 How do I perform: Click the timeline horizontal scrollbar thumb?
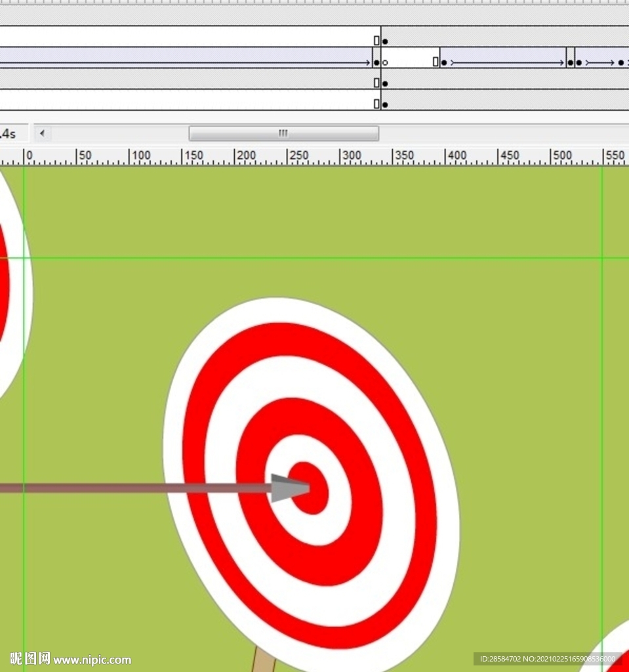[x=283, y=134]
